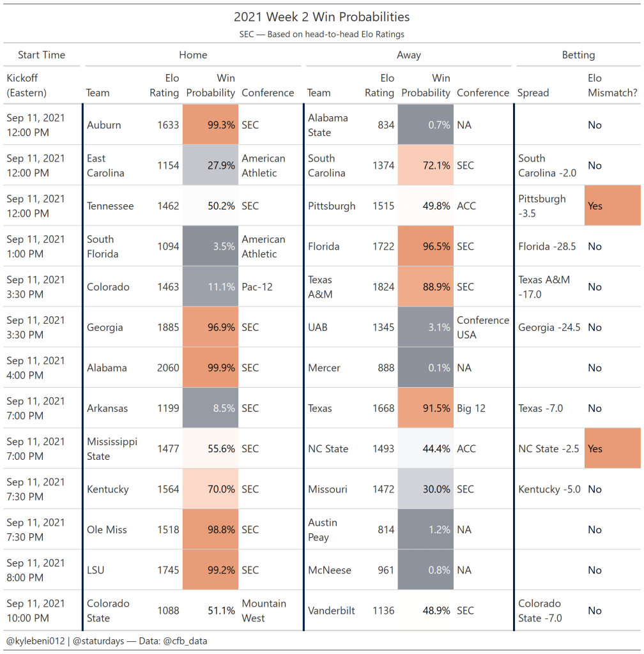Click the Texas A&M -17.0 spread
Viewport: 644px width, 654px height.
[544, 287]
